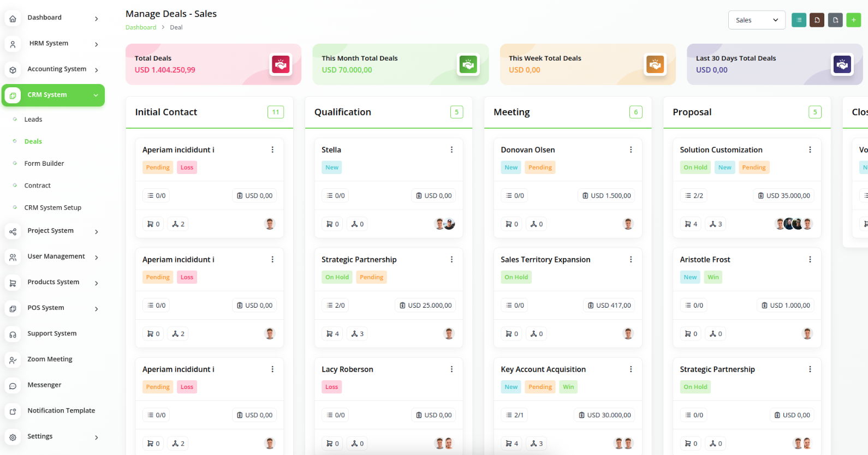
Task: Click the Win label on Aristotle Frost
Action: 713,277
